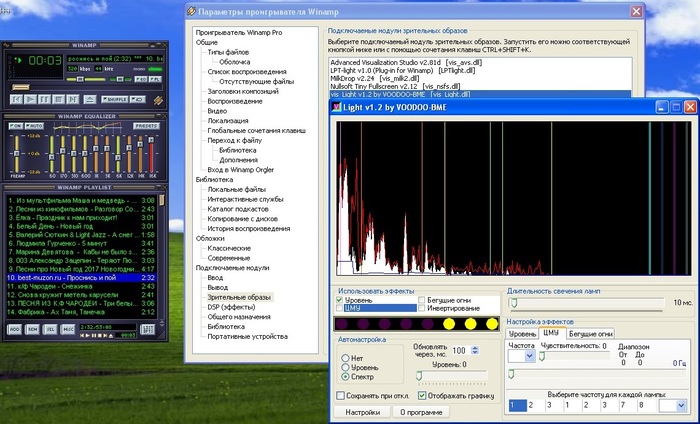The width and height of the screenshot is (700, 424).
Task: Click the playlist ADD button
Action: point(15,328)
